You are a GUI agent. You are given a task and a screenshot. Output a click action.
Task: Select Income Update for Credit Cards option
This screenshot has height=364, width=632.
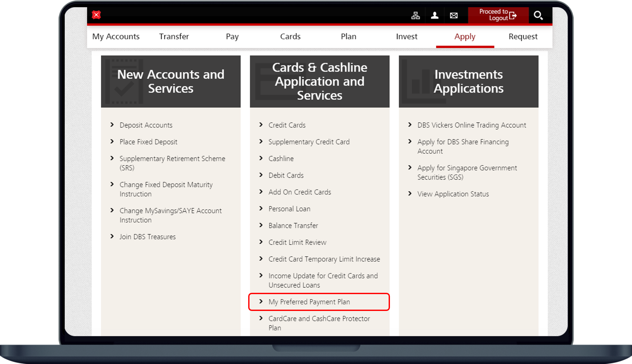323,280
